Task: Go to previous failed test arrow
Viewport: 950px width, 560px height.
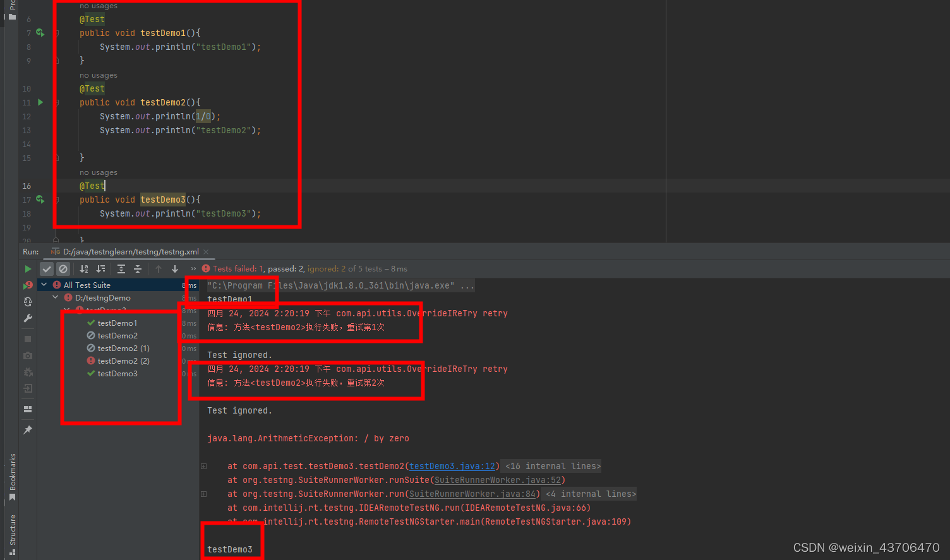Action: click(x=159, y=269)
